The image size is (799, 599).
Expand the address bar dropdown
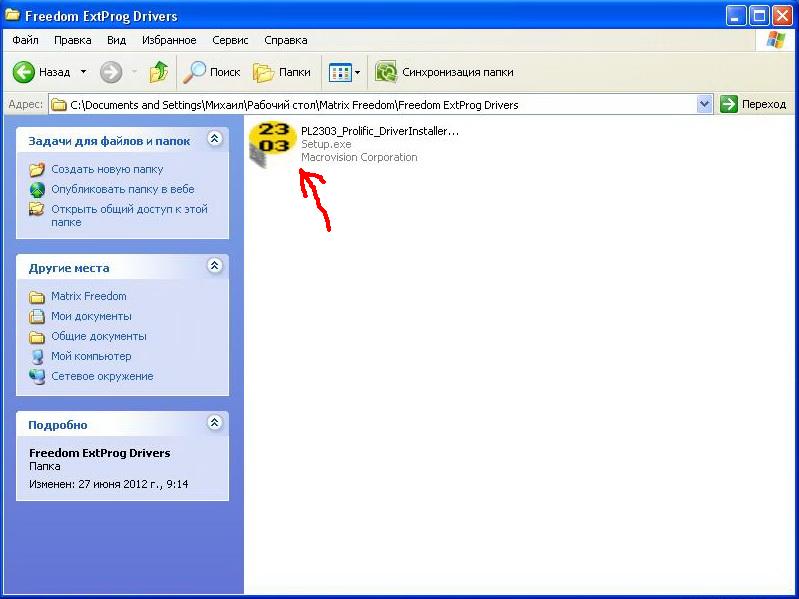click(704, 104)
